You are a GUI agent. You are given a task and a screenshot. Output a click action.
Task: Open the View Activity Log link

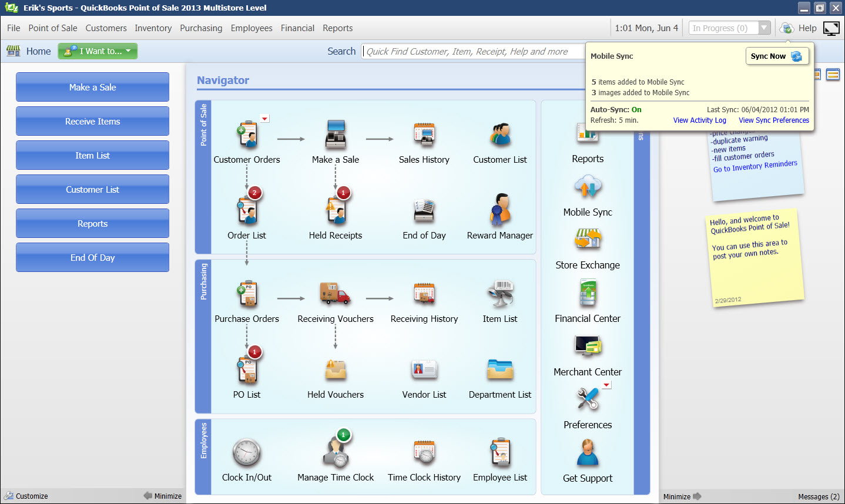699,120
